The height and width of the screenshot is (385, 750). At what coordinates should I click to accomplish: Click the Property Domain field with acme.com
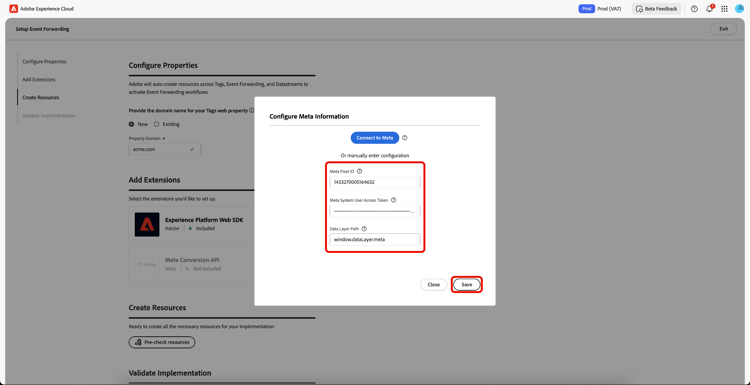pyautogui.click(x=165, y=149)
